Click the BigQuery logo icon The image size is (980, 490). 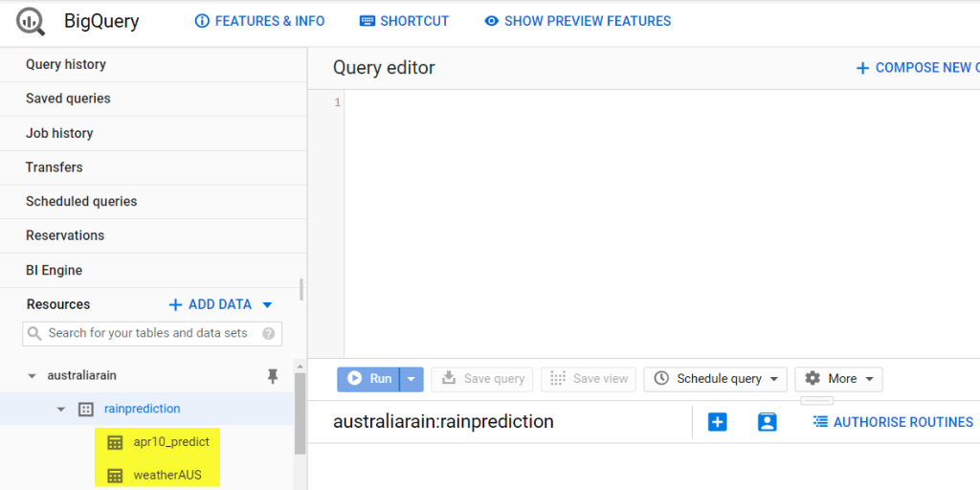pyautogui.click(x=31, y=21)
